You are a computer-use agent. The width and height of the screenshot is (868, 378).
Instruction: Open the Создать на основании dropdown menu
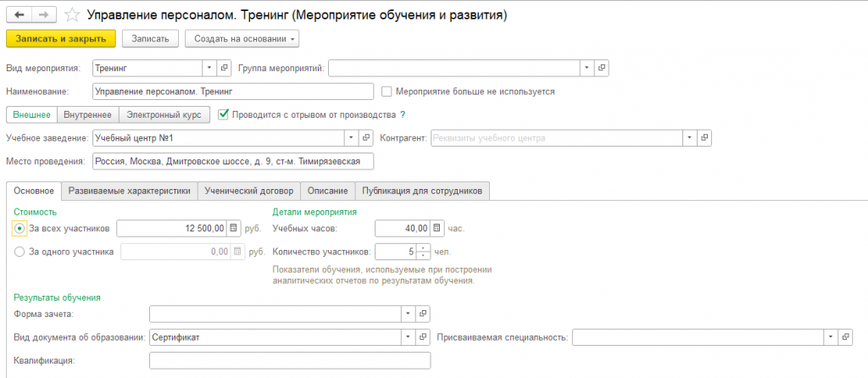(242, 39)
